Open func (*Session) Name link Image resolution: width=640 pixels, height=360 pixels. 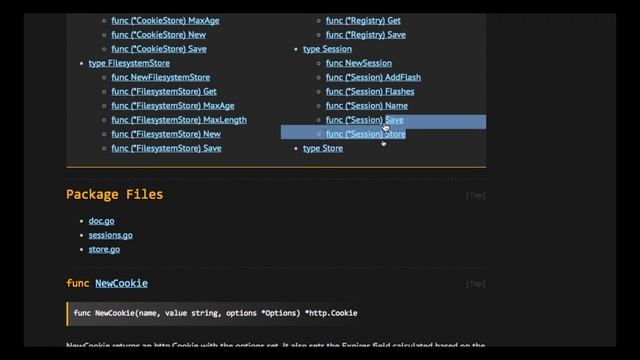tap(367, 106)
